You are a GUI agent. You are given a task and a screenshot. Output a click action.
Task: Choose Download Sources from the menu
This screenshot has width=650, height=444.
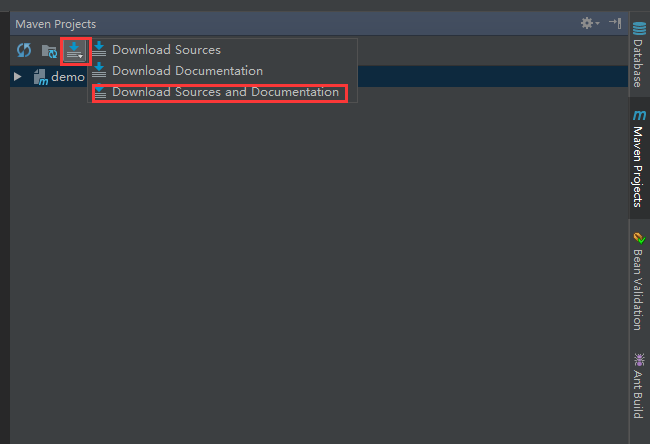point(166,50)
